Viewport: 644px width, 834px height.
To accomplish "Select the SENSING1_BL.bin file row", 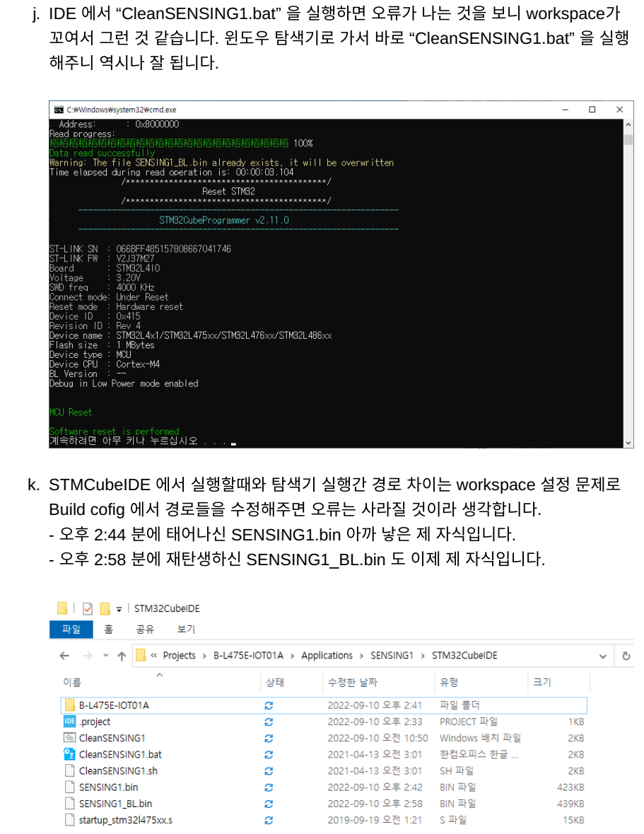I will 324,804.
